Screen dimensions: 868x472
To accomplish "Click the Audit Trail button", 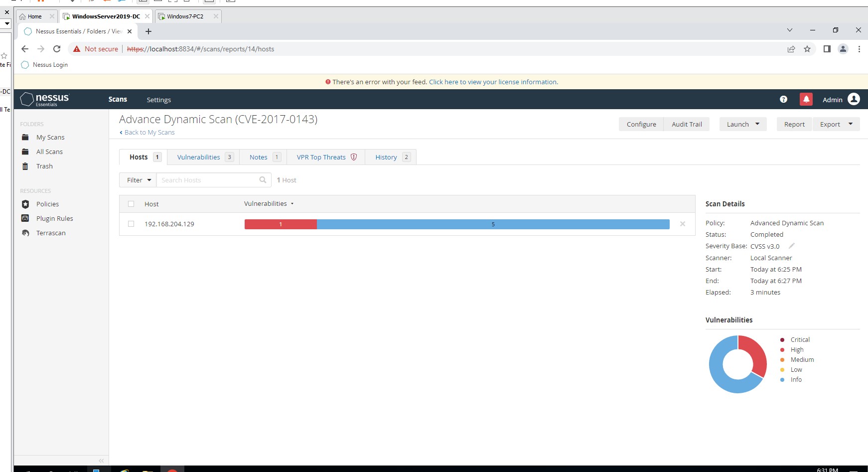I will pyautogui.click(x=687, y=124).
